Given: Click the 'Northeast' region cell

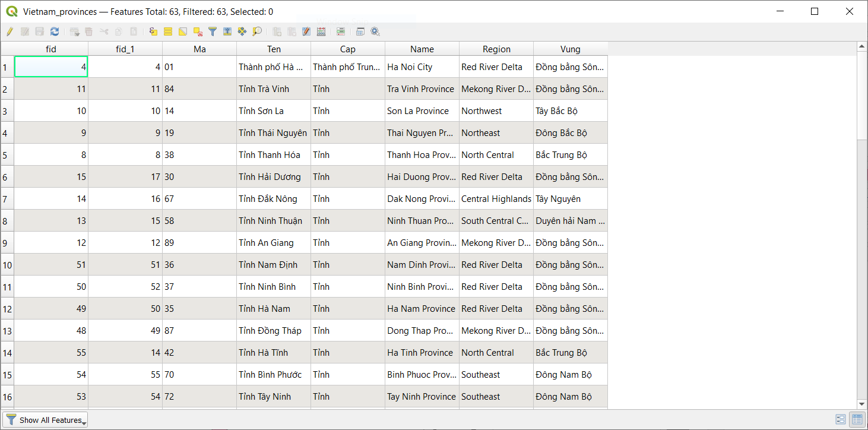Looking at the screenshot, I should point(496,133).
